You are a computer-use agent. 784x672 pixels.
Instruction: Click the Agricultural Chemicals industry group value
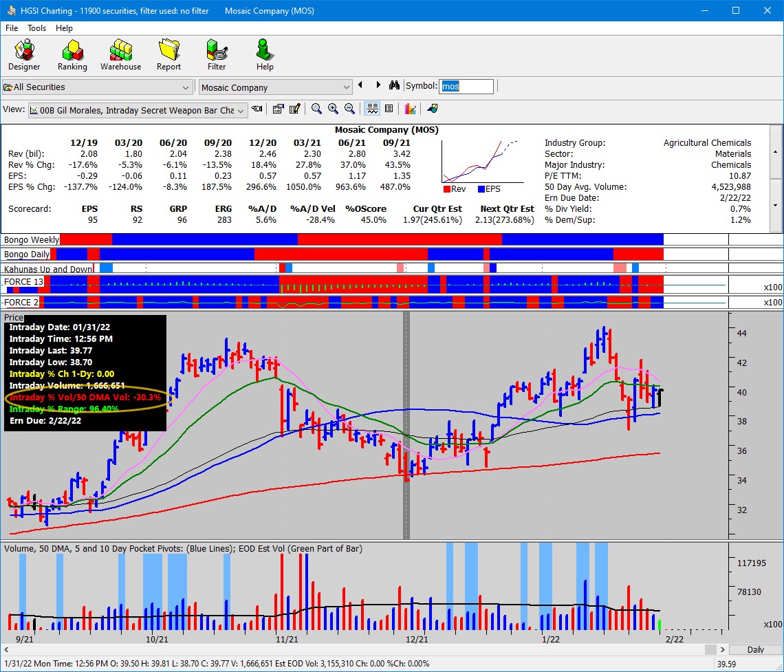[x=707, y=143]
